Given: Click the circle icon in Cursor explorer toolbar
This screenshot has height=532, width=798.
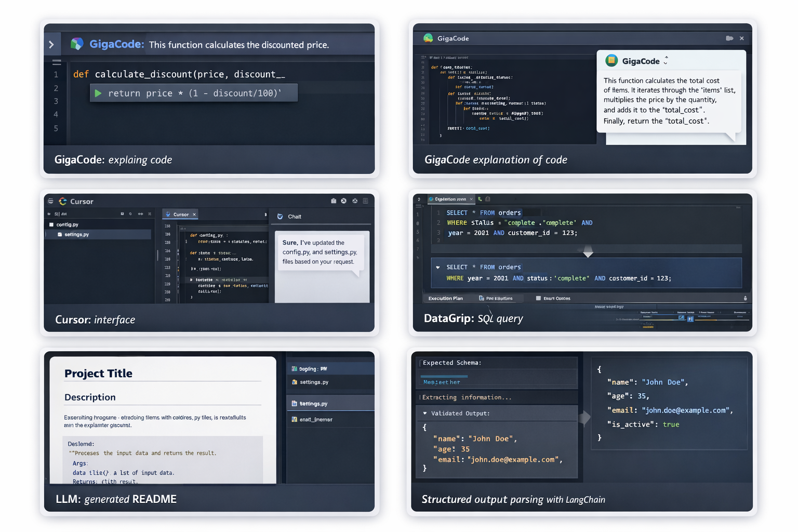Looking at the screenshot, I should pos(130,214).
